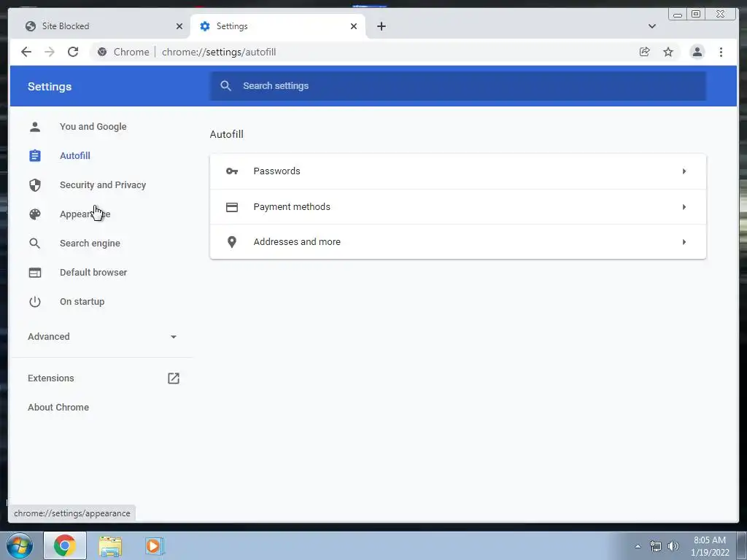This screenshot has width=747, height=560.
Task: Click the forward navigation arrow
Action: [50, 52]
